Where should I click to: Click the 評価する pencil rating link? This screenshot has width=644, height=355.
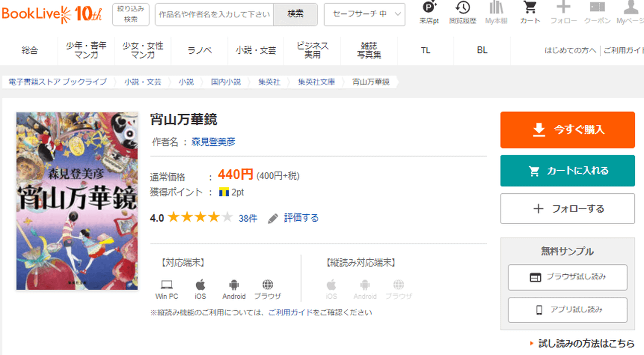pos(293,218)
